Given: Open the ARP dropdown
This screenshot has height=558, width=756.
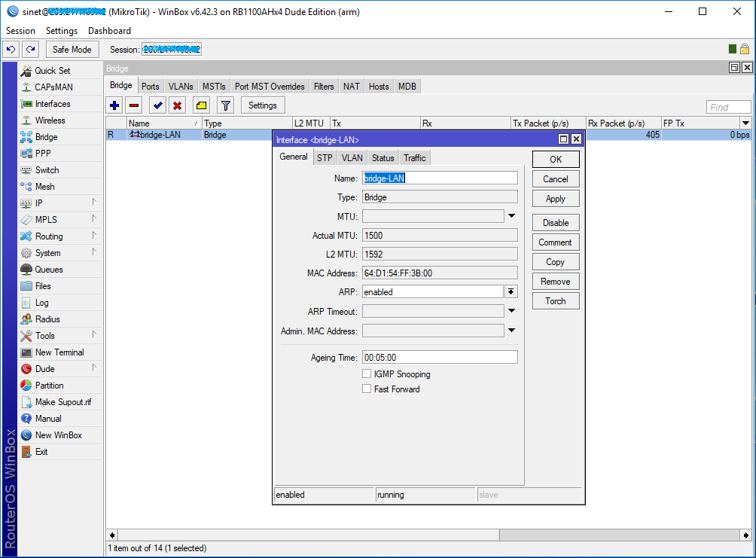Looking at the screenshot, I should point(511,291).
